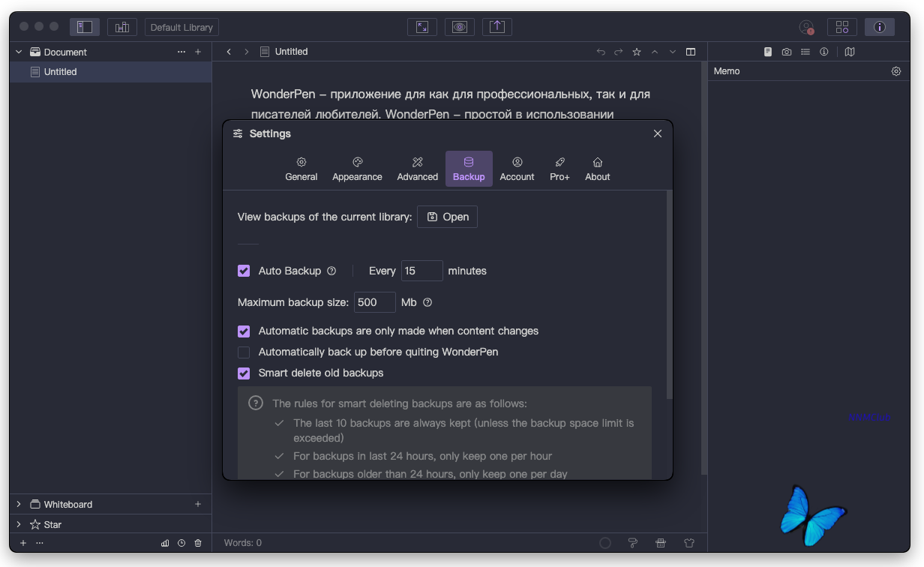The height and width of the screenshot is (567, 924).
Task: Open the Advanced settings tab
Action: tap(418, 169)
